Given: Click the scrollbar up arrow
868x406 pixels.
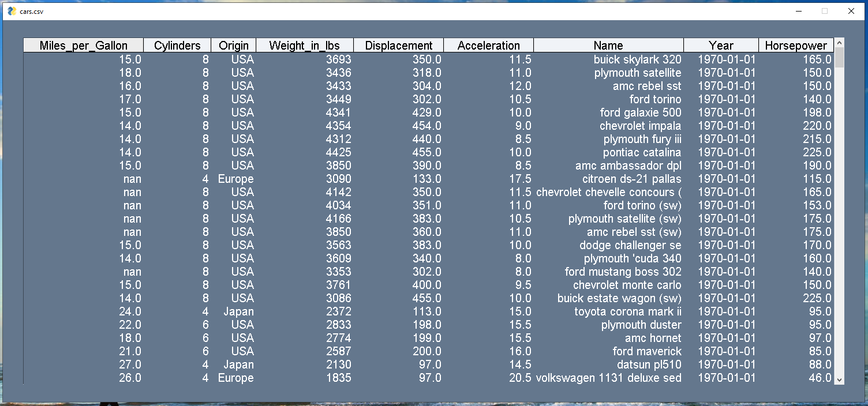Looking at the screenshot, I should click(839, 43).
